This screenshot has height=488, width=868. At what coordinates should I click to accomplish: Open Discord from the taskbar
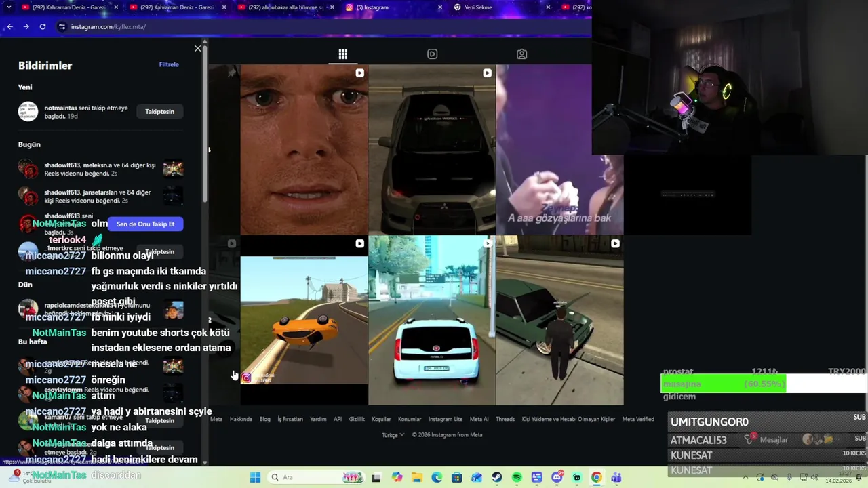click(557, 477)
